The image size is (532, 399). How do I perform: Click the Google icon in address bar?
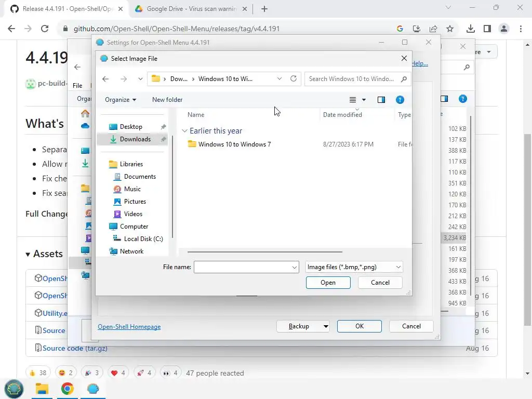(400, 29)
